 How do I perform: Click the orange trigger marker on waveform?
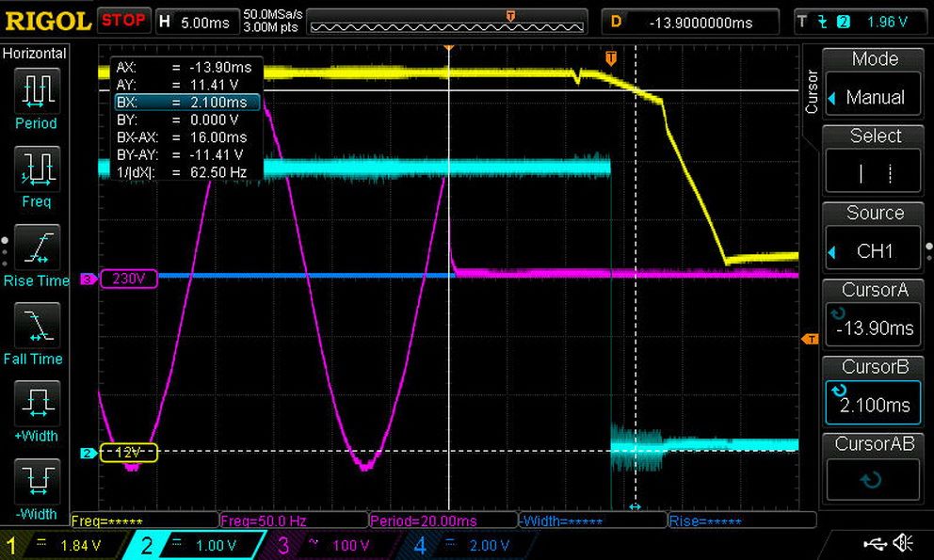click(610, 58)
